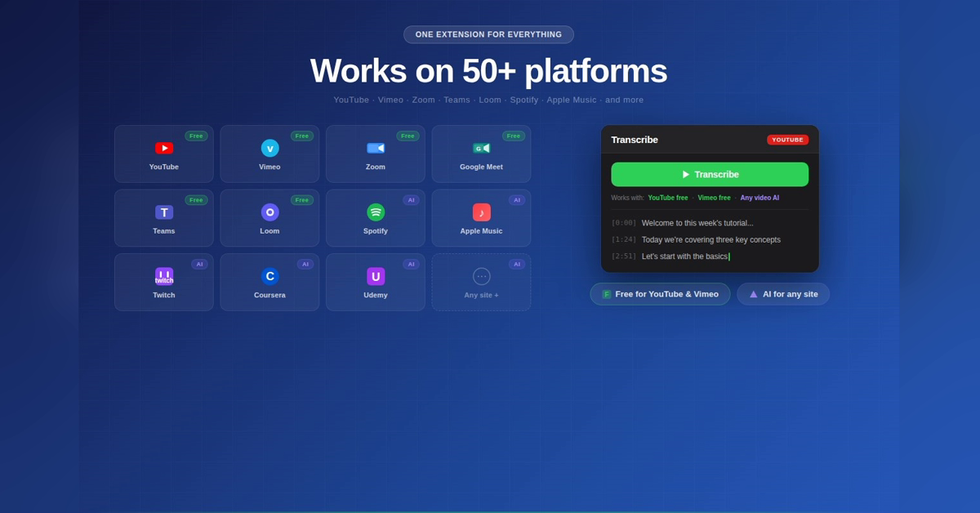Click the Coursera C logo icon

tap(269, 276)
